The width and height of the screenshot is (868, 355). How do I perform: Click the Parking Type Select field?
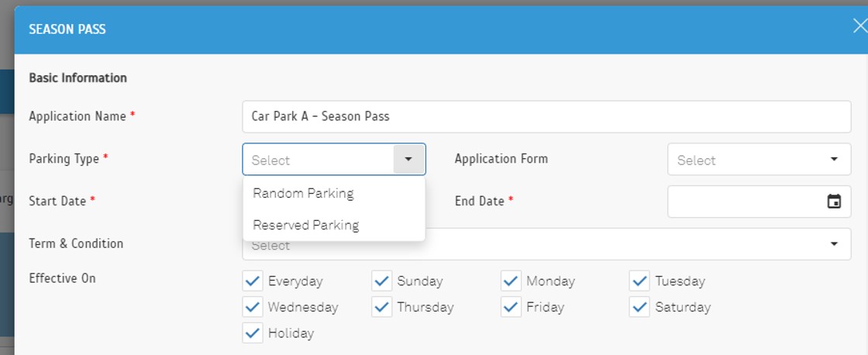coord(318,160)
